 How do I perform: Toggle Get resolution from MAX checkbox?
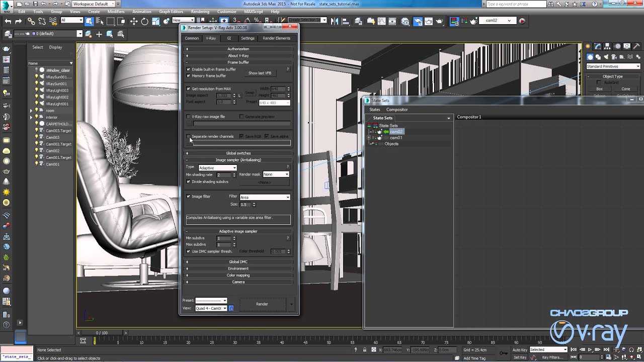tap(189, 89)
